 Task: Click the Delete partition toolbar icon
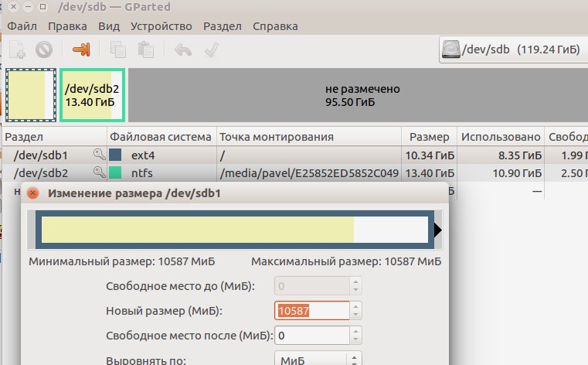44,50
